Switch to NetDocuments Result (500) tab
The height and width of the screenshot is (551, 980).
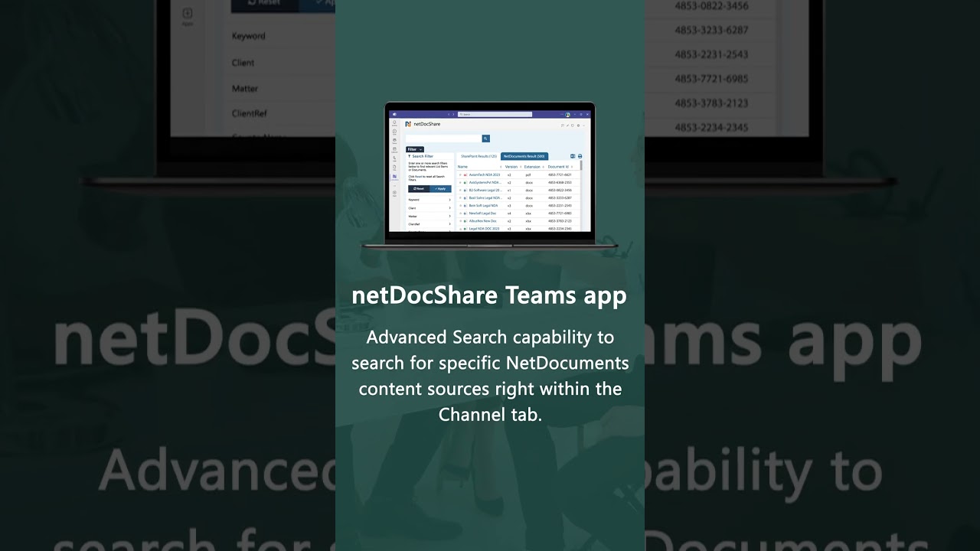[524, 156]
